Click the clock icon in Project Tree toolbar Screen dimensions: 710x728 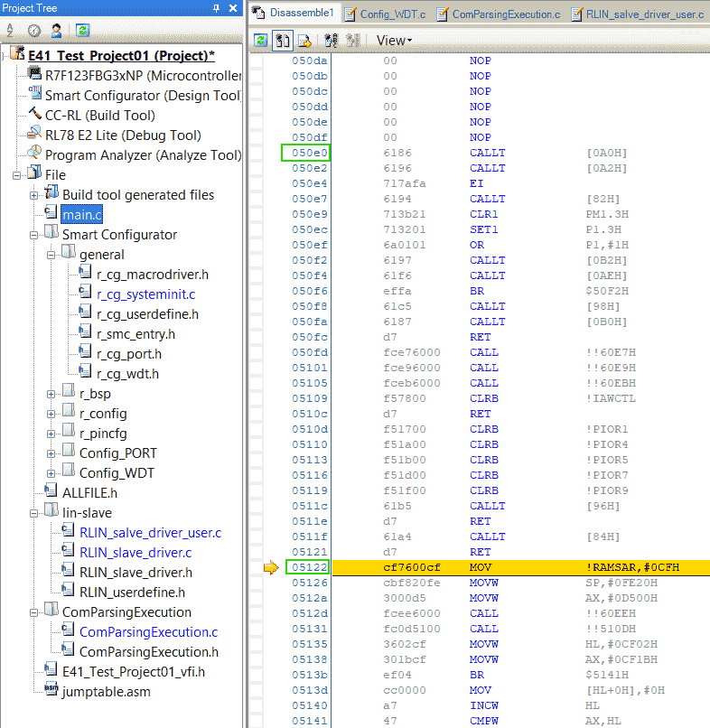pos(34,30)
